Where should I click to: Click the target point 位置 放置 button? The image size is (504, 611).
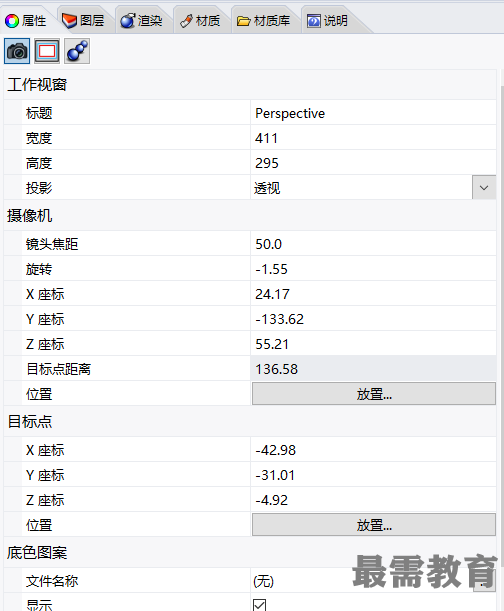click(374, 524)
